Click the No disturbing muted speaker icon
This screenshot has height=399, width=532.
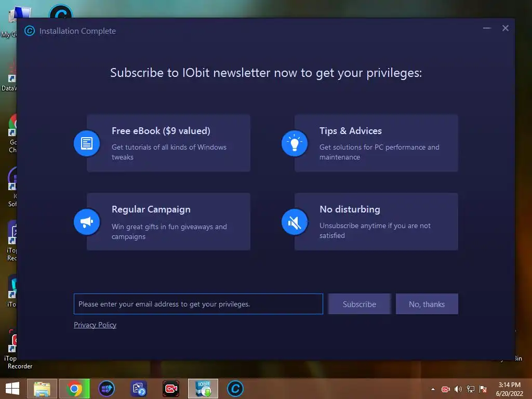point(295,222)
